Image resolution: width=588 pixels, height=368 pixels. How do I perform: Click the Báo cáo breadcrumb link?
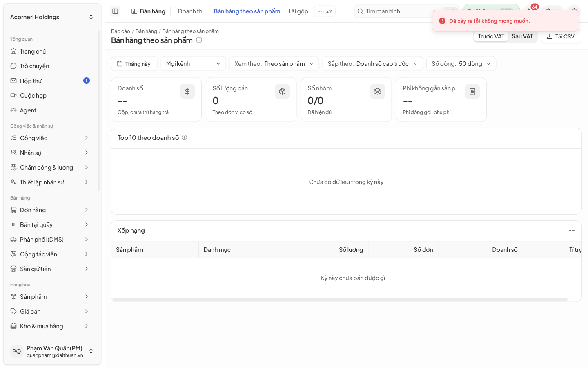120,31
